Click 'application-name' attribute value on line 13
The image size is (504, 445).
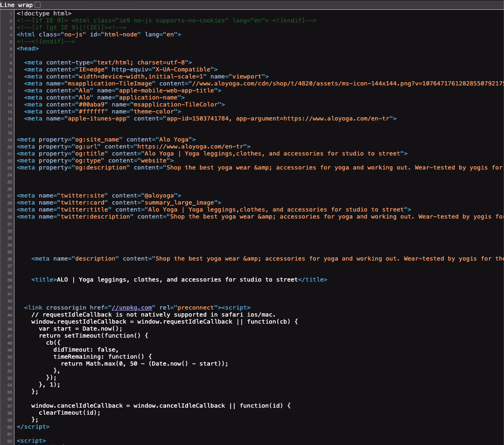[148, 98]
